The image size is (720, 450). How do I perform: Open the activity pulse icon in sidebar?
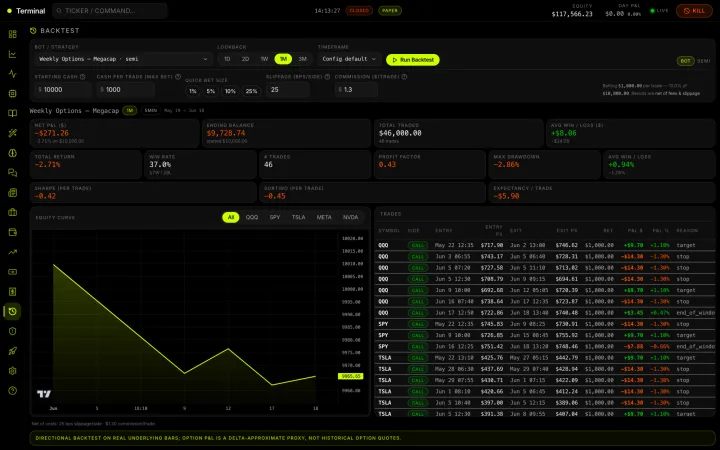[12, 74]
